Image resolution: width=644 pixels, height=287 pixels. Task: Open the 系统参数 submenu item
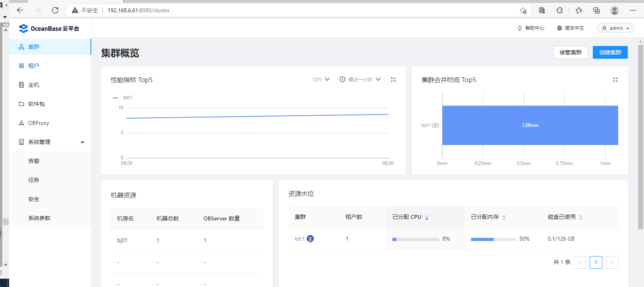tap(50, 218)
